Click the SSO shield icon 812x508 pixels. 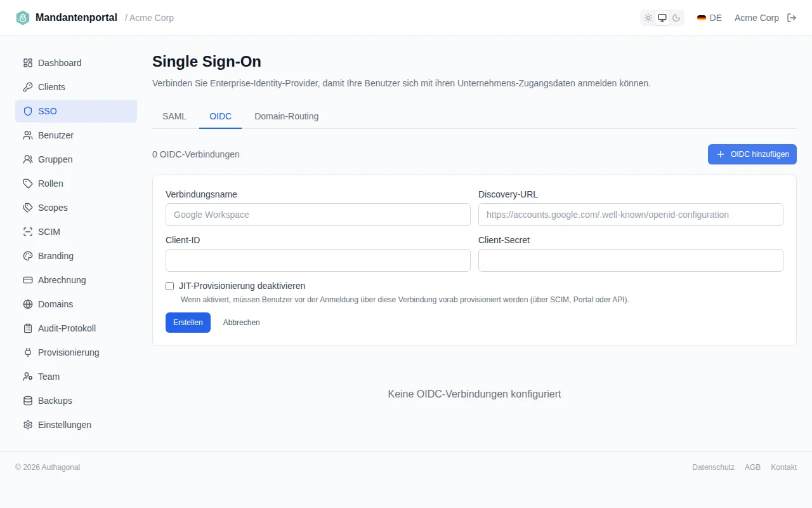click(28, 111)
